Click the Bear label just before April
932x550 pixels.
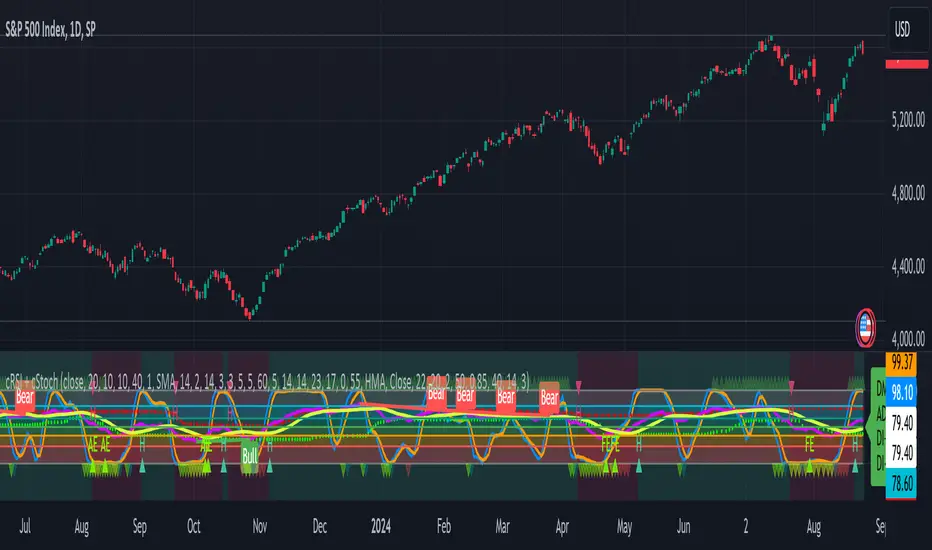(x=549, y=397)
